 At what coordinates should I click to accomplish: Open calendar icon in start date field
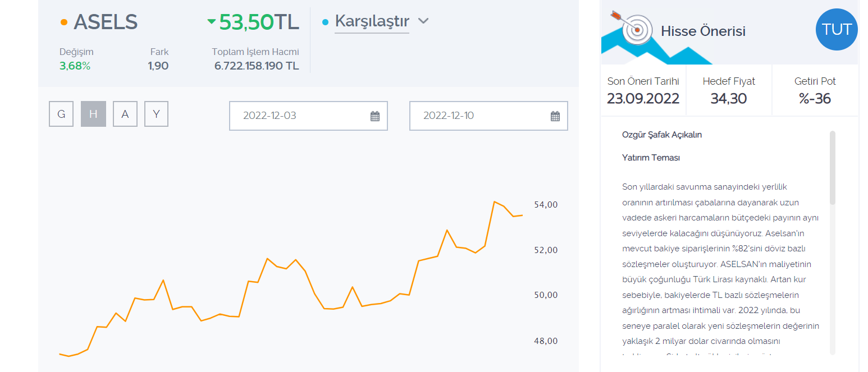(x=375, y=116)
